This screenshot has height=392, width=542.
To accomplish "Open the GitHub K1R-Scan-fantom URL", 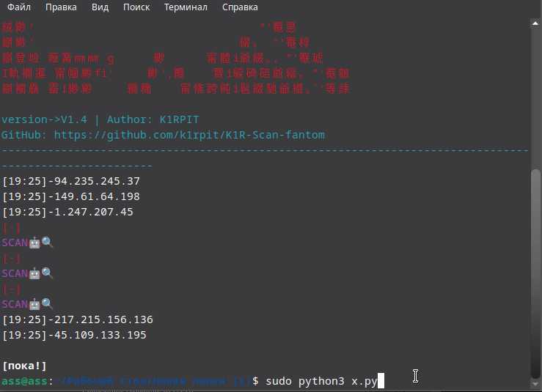I will point(189,135).
